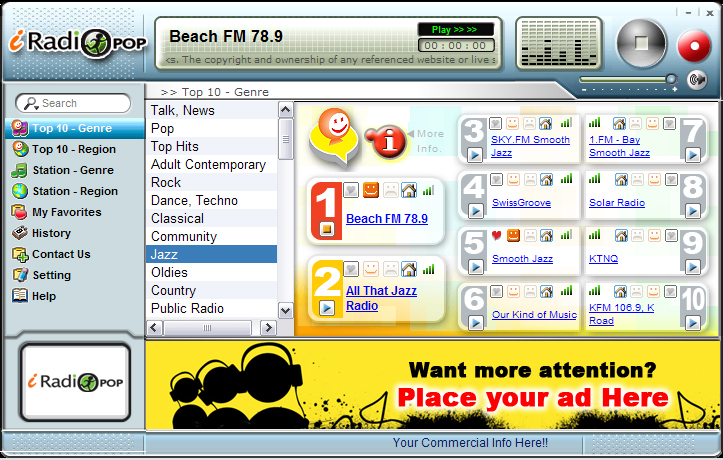Screen dimensions: 723x460
Task: Play KTNQ station number 9
Action: tap(692, 267)
